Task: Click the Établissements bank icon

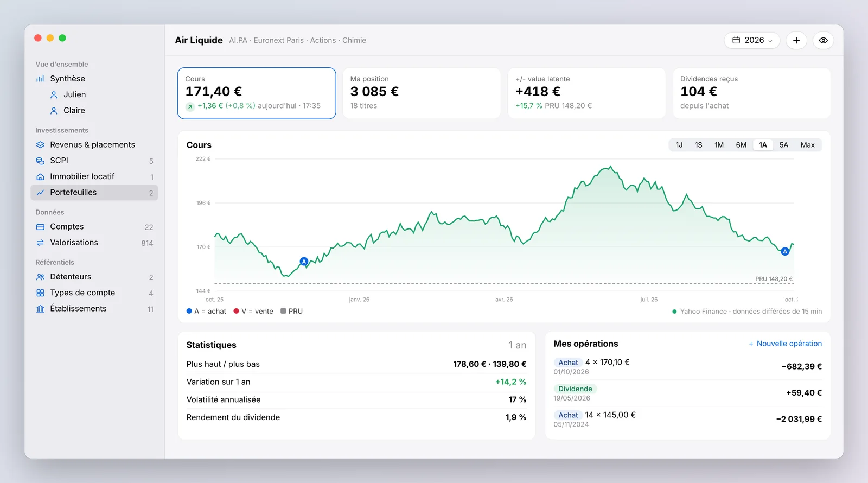Action: click(x=40, y=309)
